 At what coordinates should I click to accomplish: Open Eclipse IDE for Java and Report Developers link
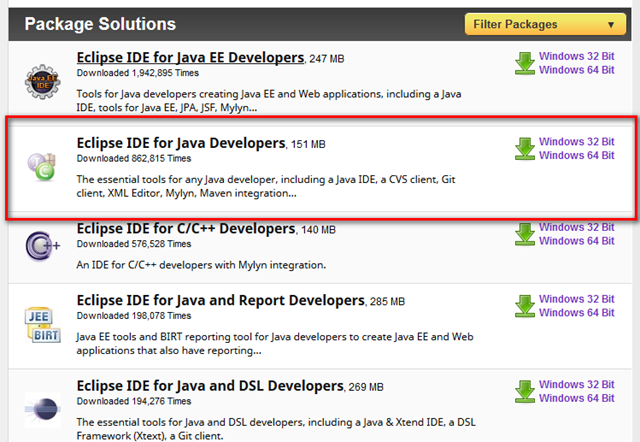pyautogui.click(x=220, y=300)
